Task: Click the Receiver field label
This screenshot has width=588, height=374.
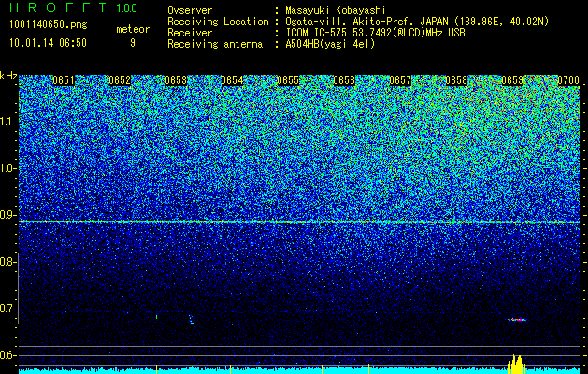Action: [190, 33]
